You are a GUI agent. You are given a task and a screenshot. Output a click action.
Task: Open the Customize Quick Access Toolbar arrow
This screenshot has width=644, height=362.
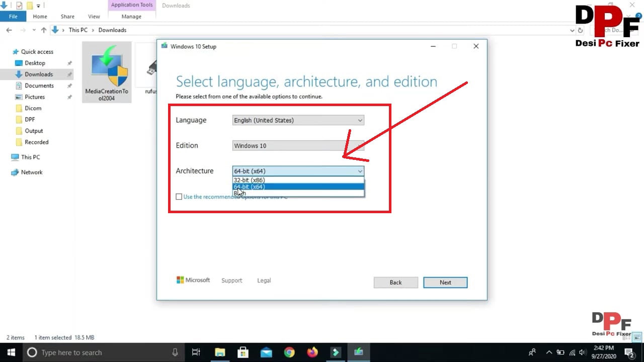[38, 6]
